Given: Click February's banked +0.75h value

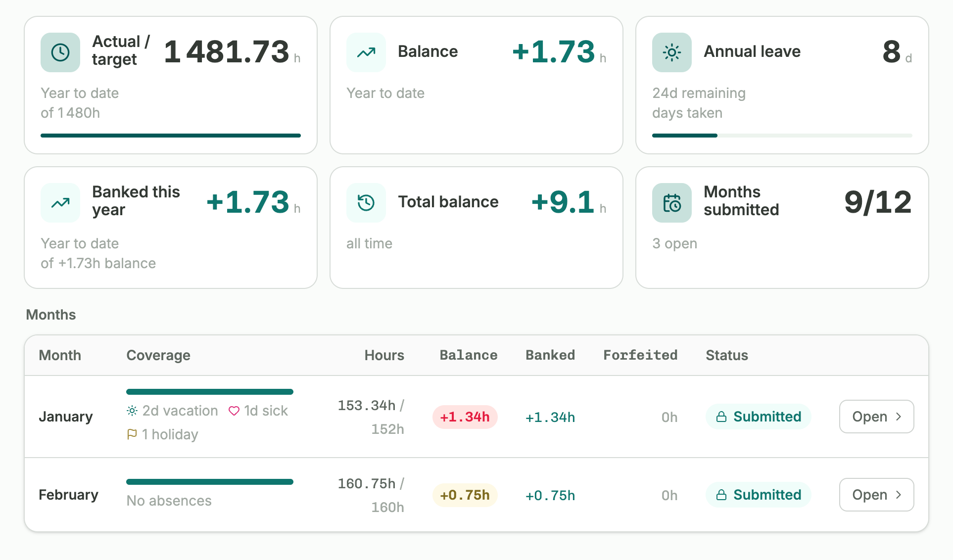Looking at the screenshot, I should [550, 496].
